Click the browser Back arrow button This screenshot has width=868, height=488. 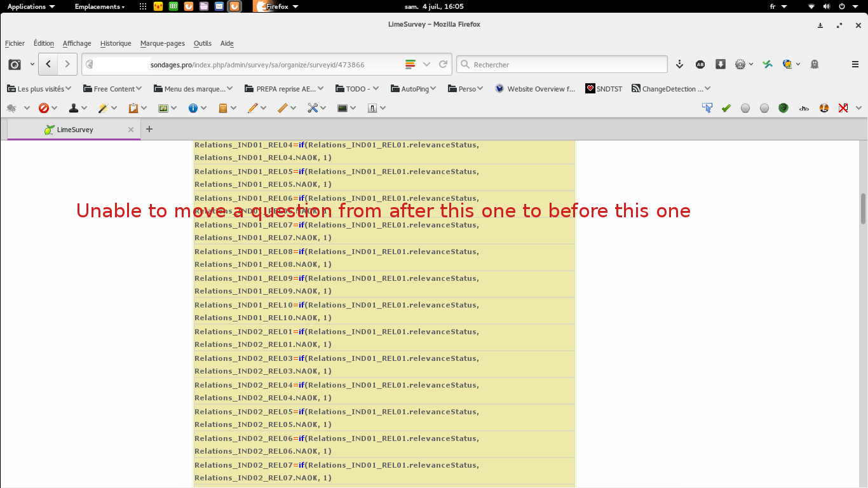(48, 64)
